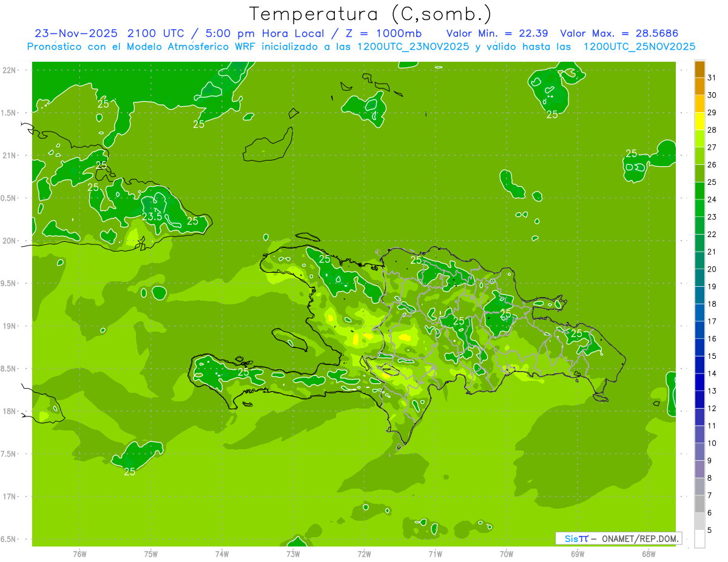The image size is (728, 562).
Task: Click the "19N" latitude axis label
Action: pyautogui.click(x=8, y=326)
